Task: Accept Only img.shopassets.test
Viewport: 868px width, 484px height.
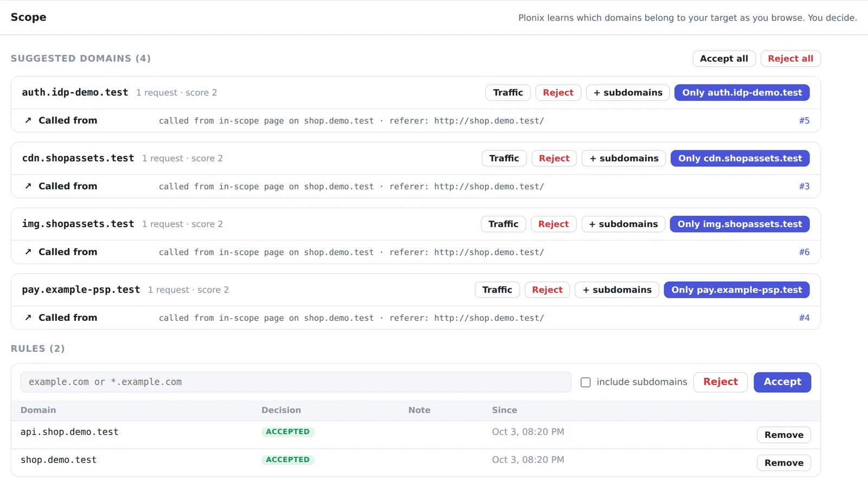Action: (x=740, y=224)
